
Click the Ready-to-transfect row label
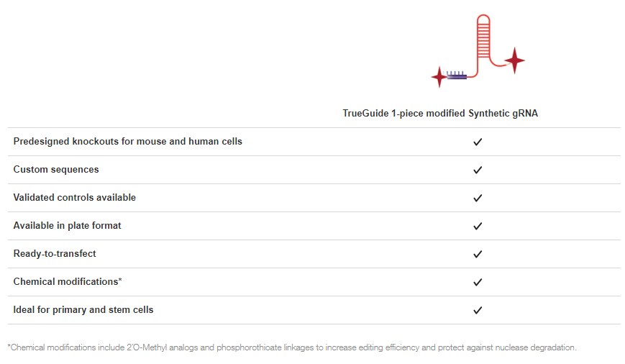[x=55, y=254]
